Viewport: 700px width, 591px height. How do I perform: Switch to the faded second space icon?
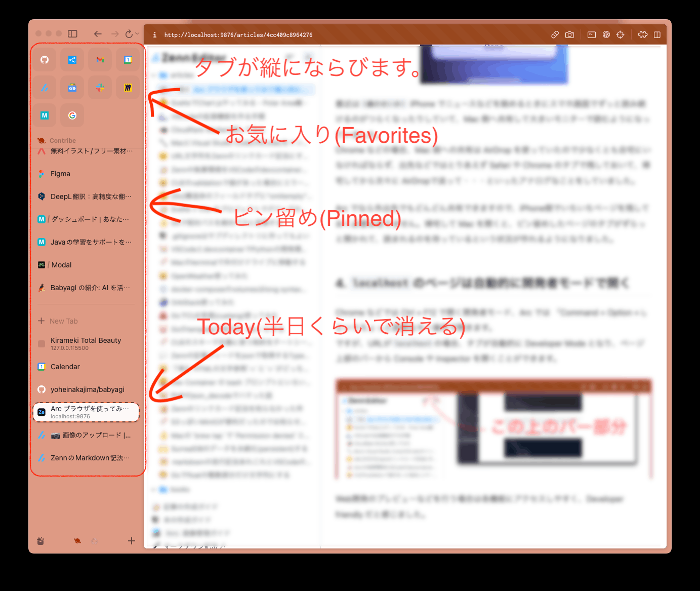point(94,541)
